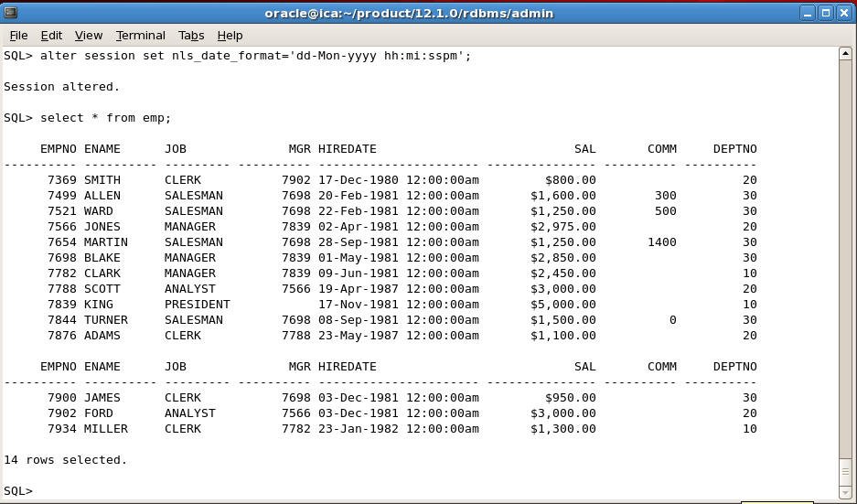Maximize the terminal window

826,13
